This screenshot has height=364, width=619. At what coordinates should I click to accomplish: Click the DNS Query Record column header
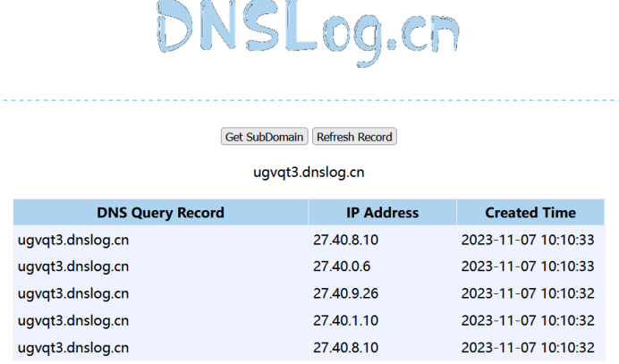point(161,213)
